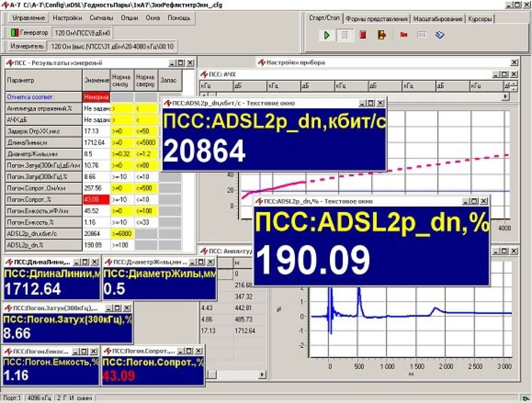This screenshot has height=403, width=532.
Task: Select the Погон.Емкость,нФ/км row label
Action: (43, 211)
